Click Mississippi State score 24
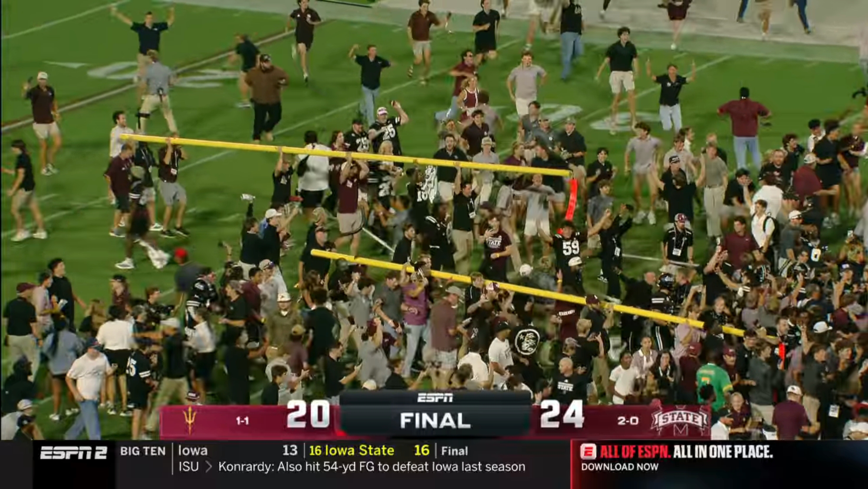This screenshot has width=868, height=489. (x=562, y=414)
